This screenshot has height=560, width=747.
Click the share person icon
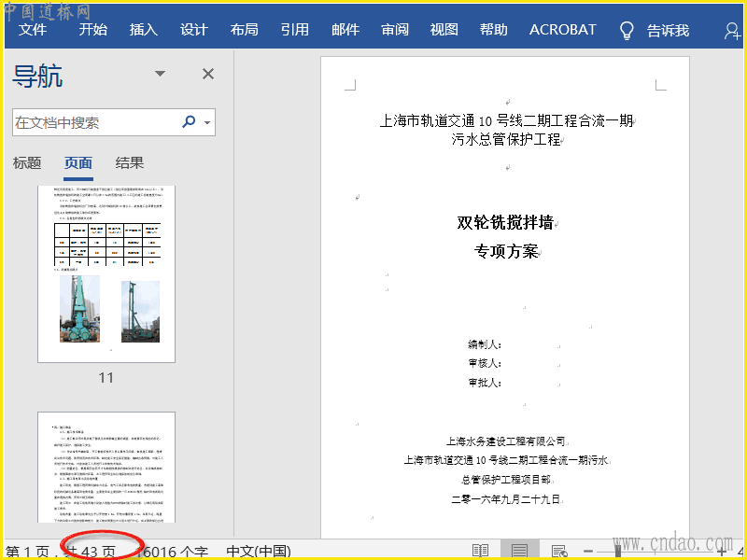(732, 31)
